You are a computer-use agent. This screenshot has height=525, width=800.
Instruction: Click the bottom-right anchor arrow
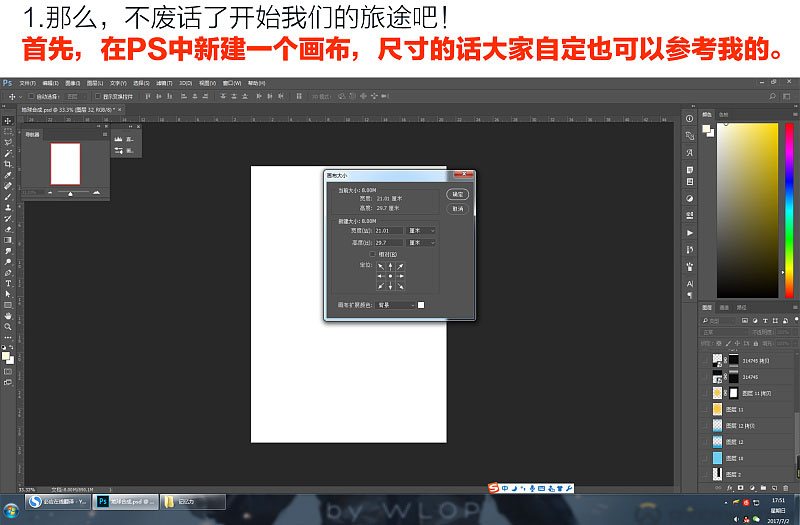click(401, 286)
